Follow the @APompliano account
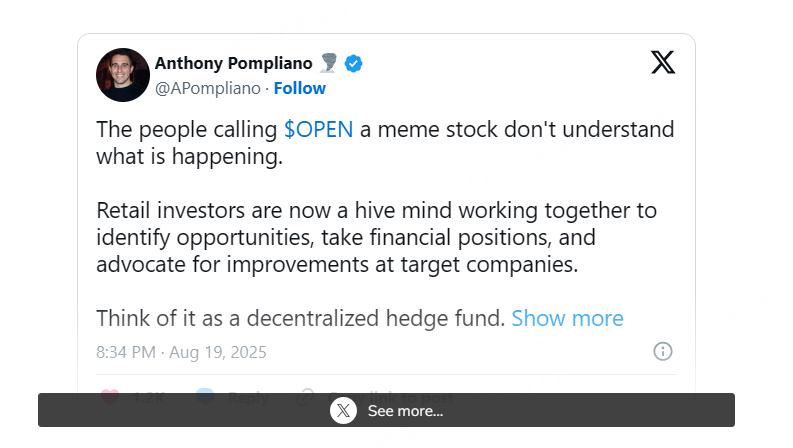Image resolution: width=793 pixels, height=448 pixels. [x=300, y=88]
